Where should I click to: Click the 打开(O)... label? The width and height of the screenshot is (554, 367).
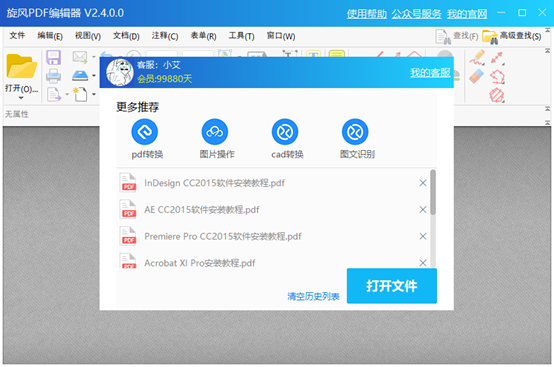tap(22, 88)
